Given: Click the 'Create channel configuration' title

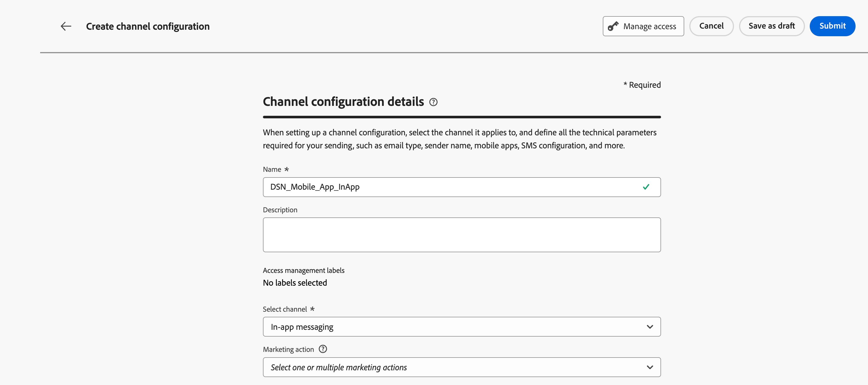Looking at the screenshot, I should point(148,26).
